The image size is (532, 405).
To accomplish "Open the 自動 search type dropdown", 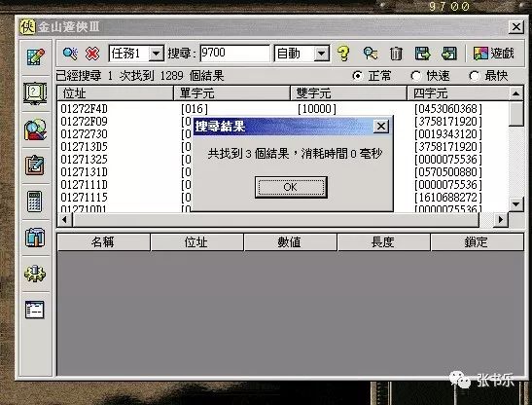I will point(321,54).
